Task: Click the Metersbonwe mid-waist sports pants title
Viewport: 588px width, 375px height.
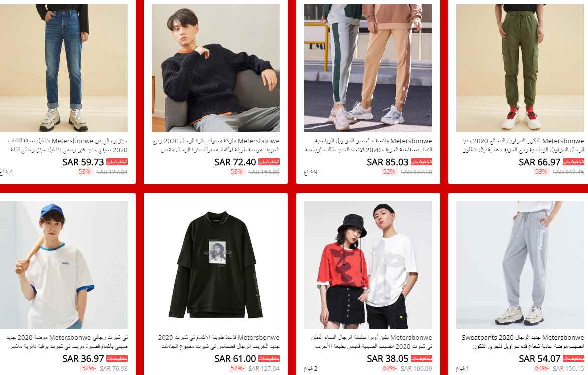Action: pos(368,146)
